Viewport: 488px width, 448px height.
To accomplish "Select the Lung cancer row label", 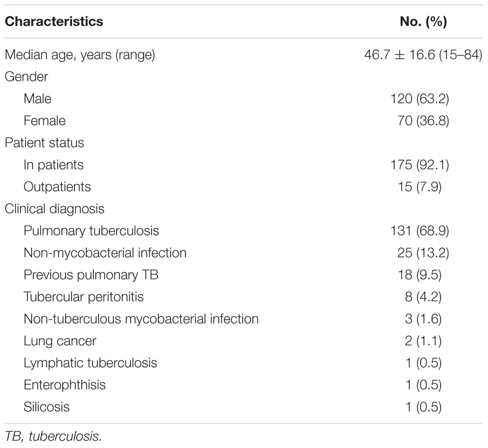I will (60, 341).
